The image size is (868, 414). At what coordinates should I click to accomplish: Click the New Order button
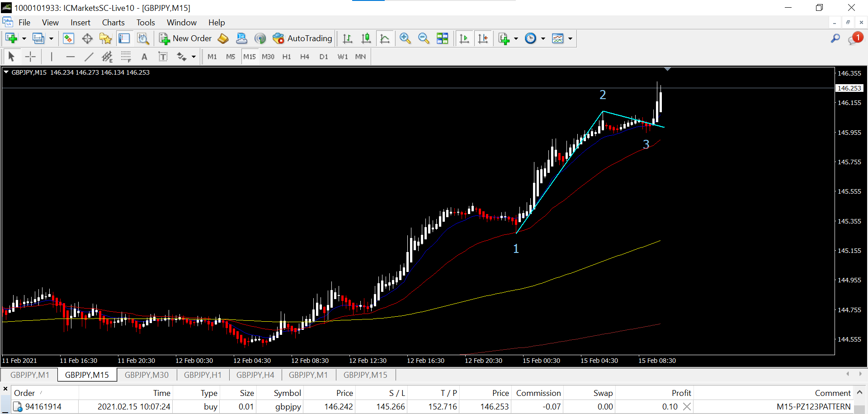coord(185,38)
